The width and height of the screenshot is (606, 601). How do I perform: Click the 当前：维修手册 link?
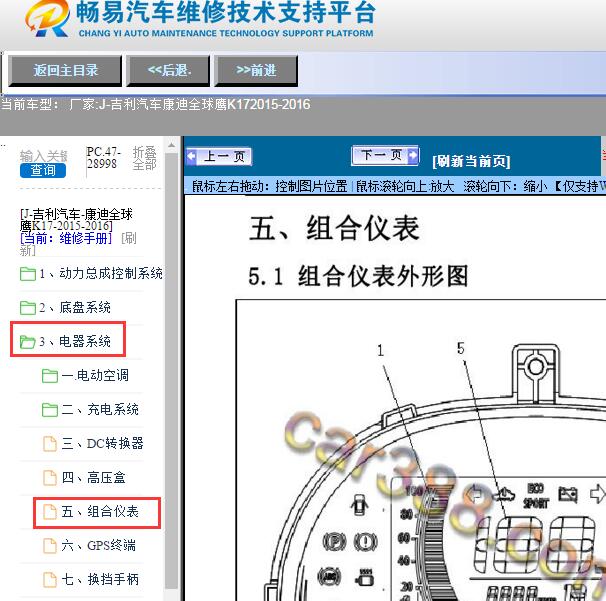66,238
